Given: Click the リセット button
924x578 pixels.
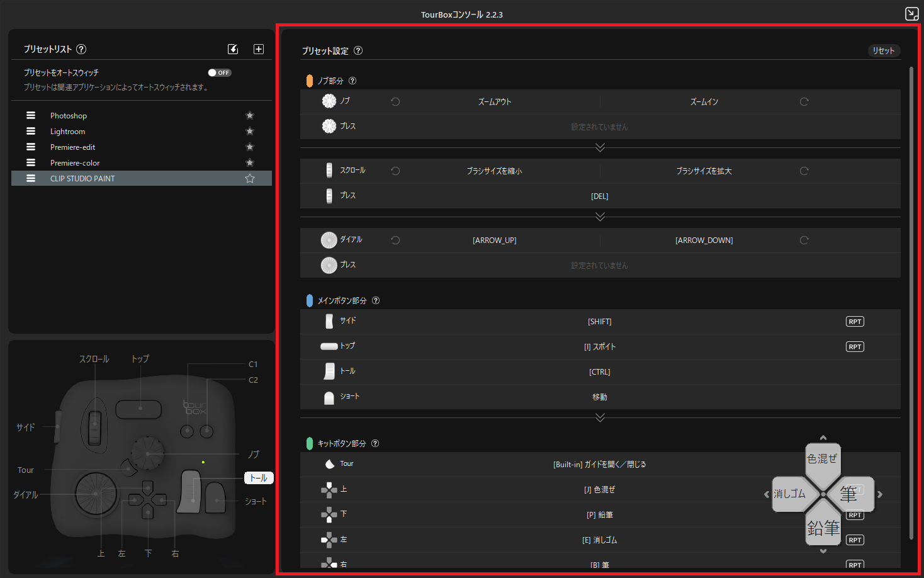Looking at the screenshot, I should [883, 51].
